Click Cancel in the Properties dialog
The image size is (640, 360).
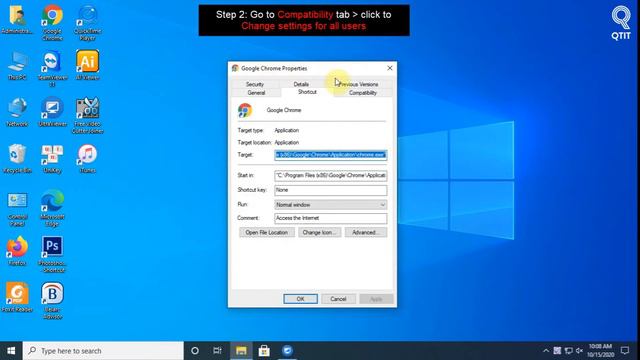pyautogui.click(x=338, y=299)
